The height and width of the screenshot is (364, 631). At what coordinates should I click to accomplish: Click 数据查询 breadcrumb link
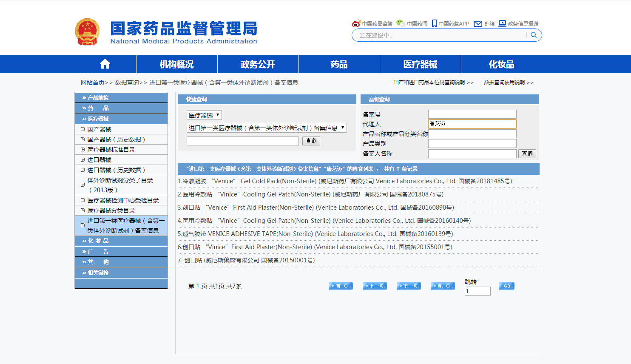[x=127, y=82]
